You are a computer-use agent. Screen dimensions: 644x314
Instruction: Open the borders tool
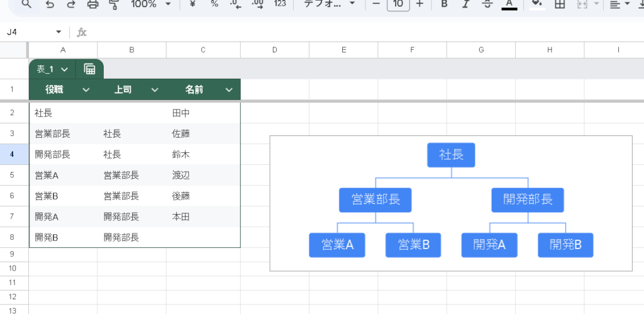pos(560,4)
